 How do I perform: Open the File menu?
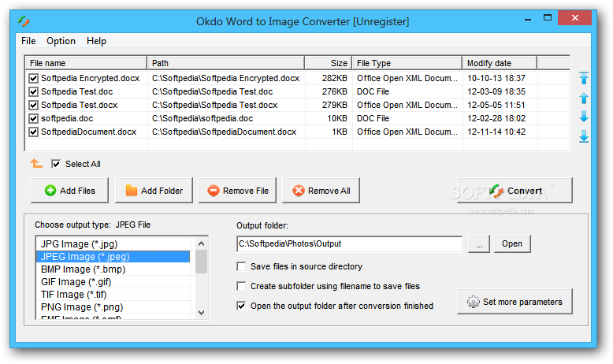(x=28, y=41)
